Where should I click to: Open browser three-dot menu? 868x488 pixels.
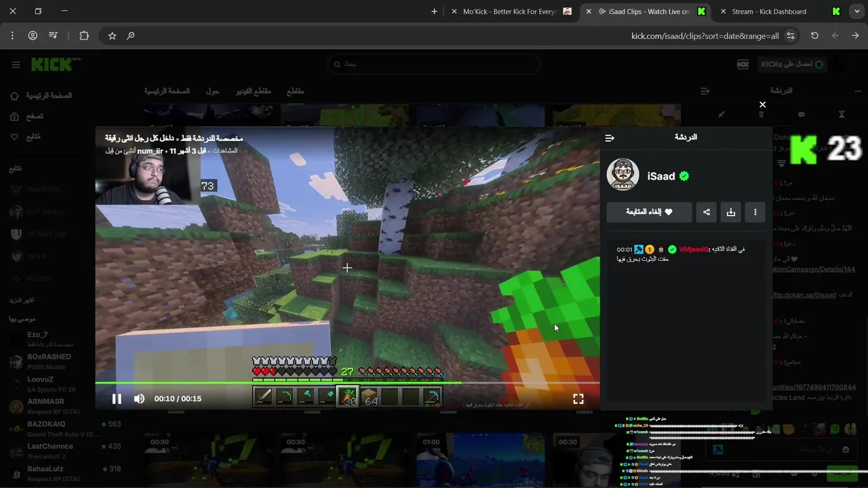click(12, 35)
